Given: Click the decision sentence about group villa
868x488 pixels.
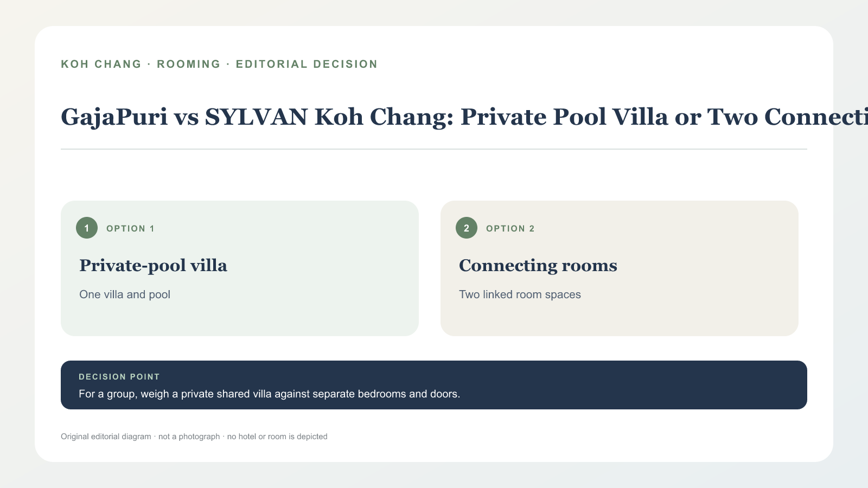Looking at the screenshot, I should click(x=270, y=394).
